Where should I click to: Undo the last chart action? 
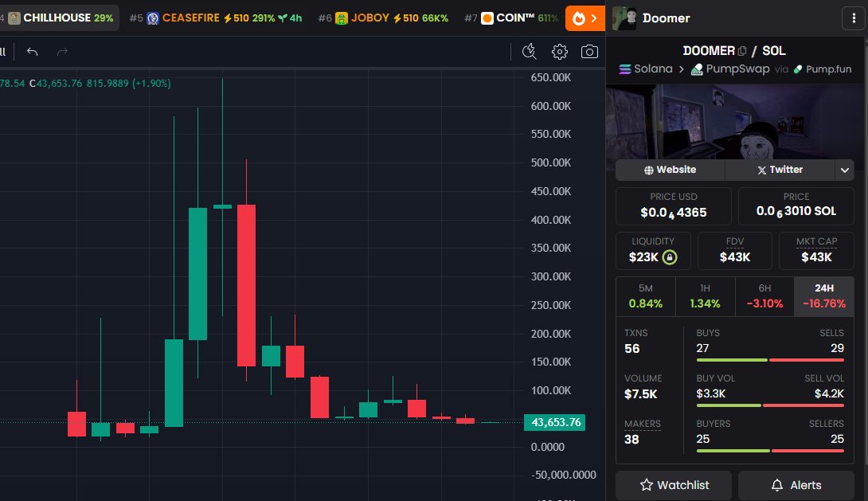pyautogui.click(x=32, y=52)
